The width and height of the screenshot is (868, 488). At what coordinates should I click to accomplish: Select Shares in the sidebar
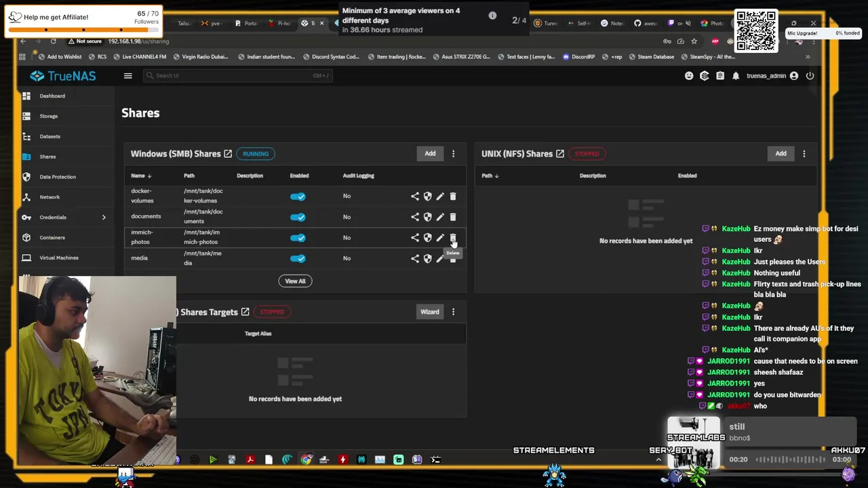click(x=47, y=157)
